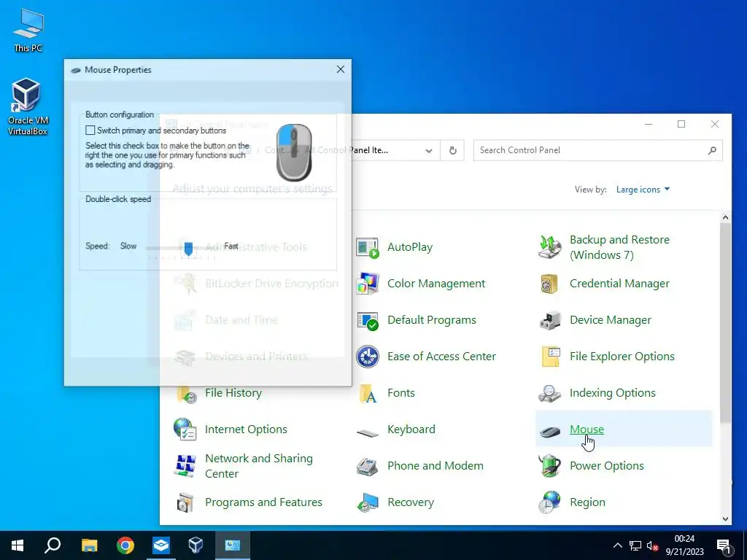This screenshot has height=560, width=747.
Task: Open the File History icon
Action: tap(186, 394)
